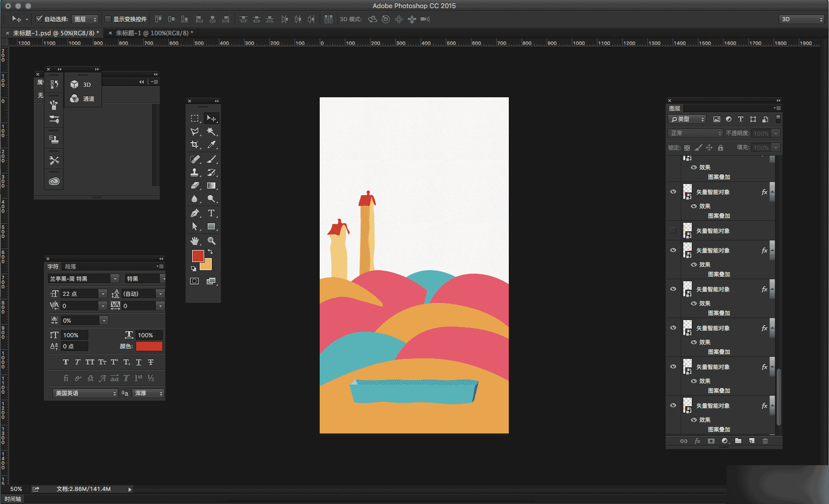Activate the Horizontal Type tool
The width and height of the screenshot is (829, 504).
click(211, 213)
